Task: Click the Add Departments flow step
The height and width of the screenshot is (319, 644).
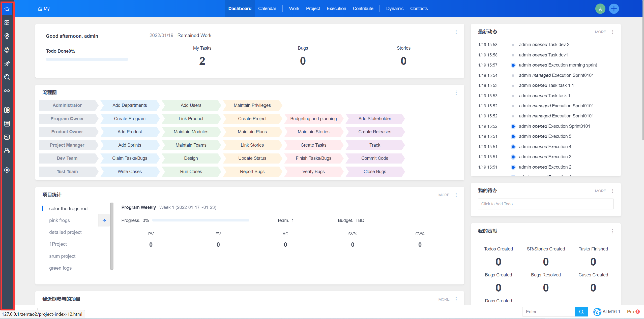Action: point(130,105)
